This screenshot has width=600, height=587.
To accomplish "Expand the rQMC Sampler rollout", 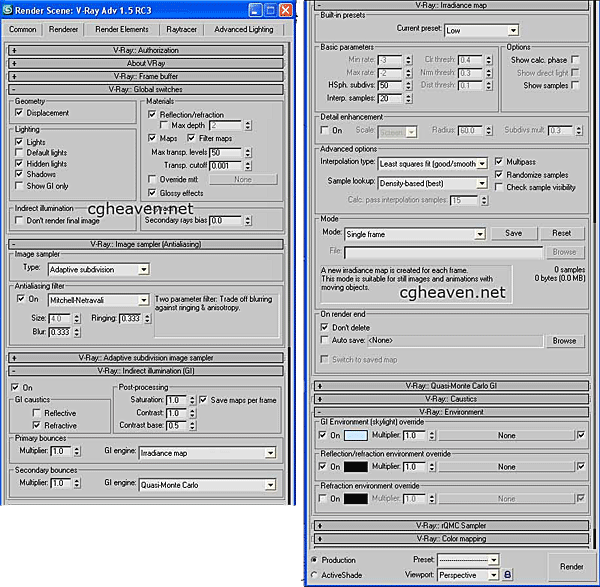I will (x=451, y=525).
